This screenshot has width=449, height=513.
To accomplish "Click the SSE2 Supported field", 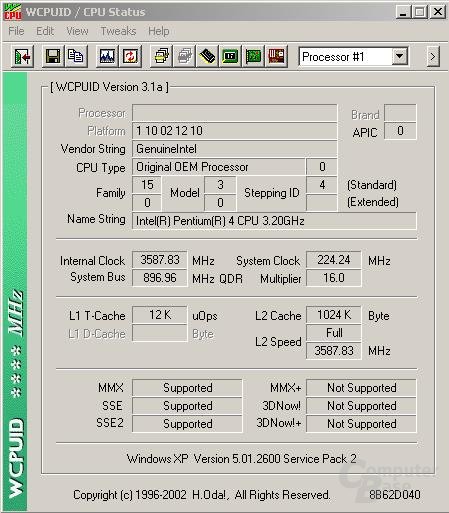I will click(187, 424).
